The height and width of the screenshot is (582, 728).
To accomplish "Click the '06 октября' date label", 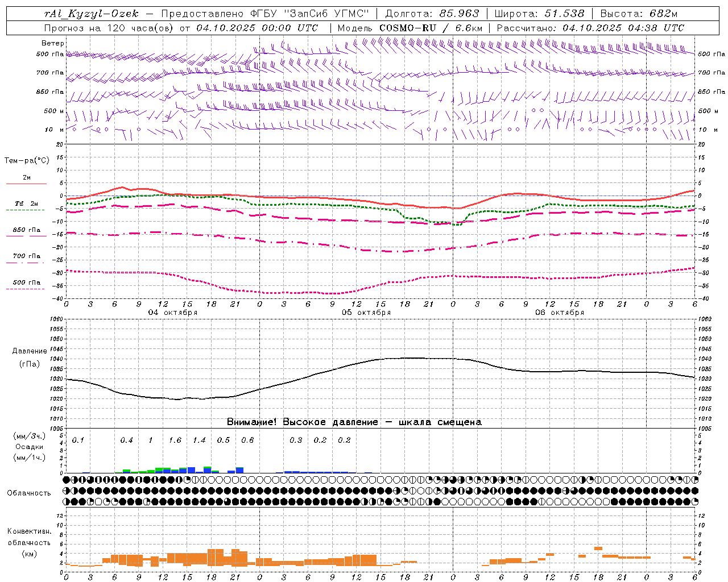I will tap(560, 313).
